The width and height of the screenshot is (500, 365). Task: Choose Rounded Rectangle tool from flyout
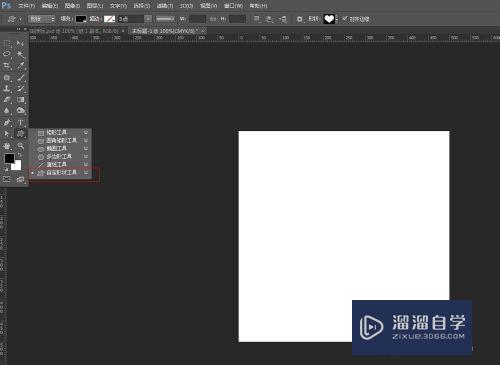tap(60, 140)
